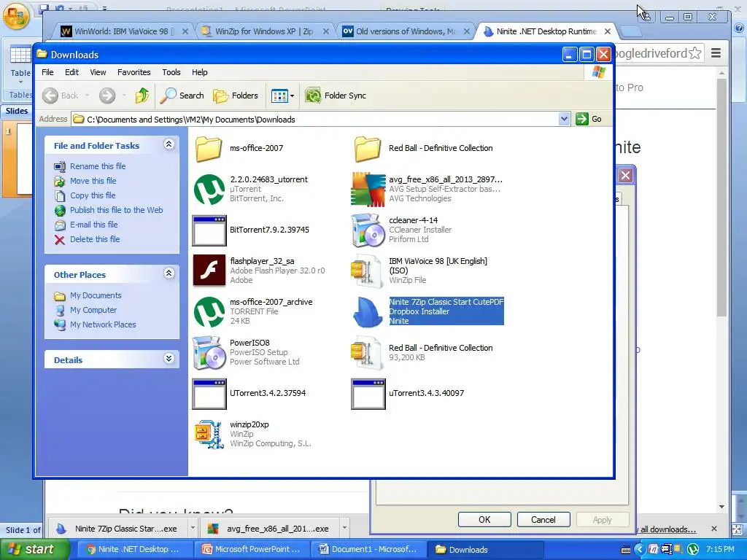Click Back in the Explorer toolbar

61,96
